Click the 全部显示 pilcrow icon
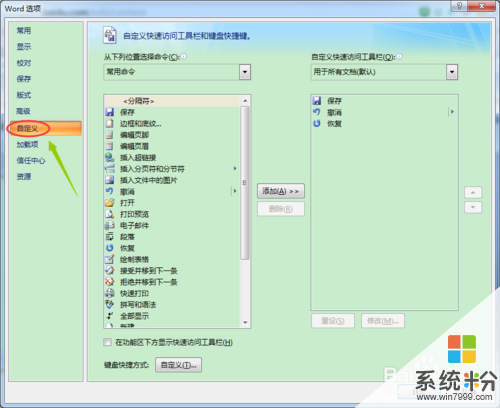500x408 pixels. [110, 316]
